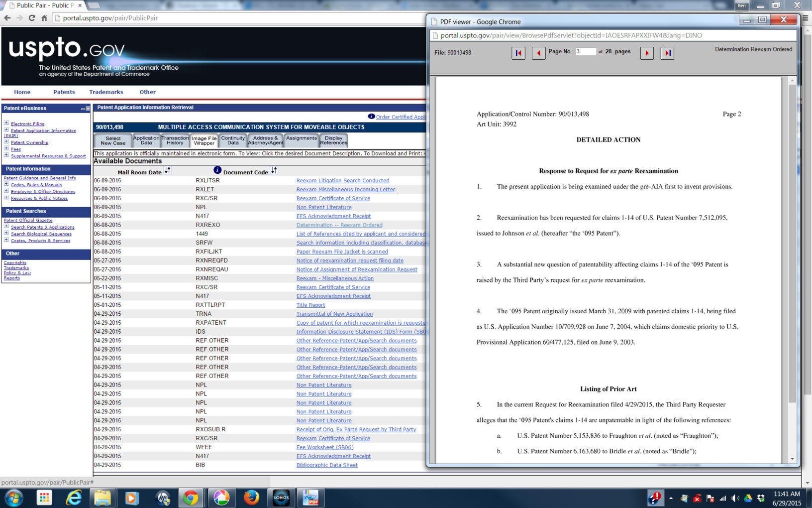This screenshot has height=508, width=812.
Task: Reload the USPTO page
Action: click(x=32, y=18)
